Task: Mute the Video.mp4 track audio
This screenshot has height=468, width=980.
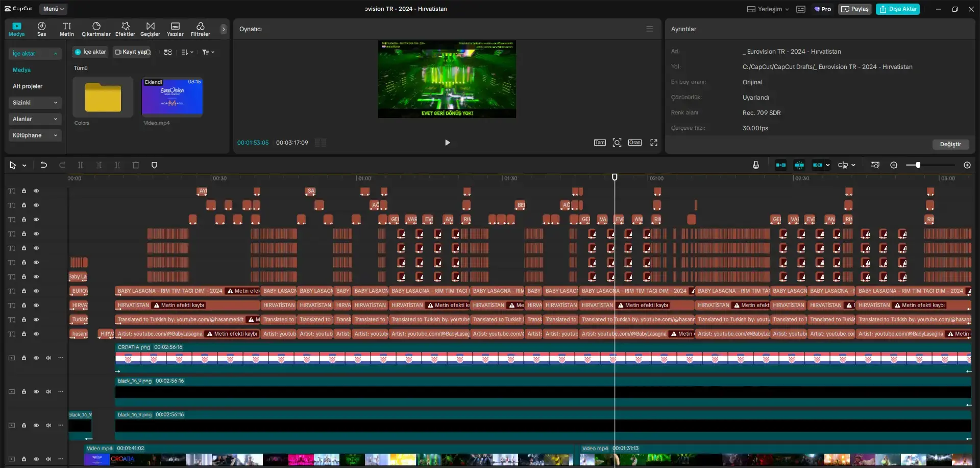Action: pyautogui.click(x=48, y=459)
